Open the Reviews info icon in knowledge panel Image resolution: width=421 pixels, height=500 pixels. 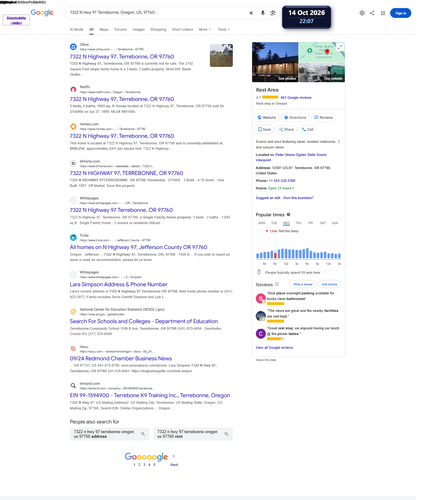(x=277, y=284)
